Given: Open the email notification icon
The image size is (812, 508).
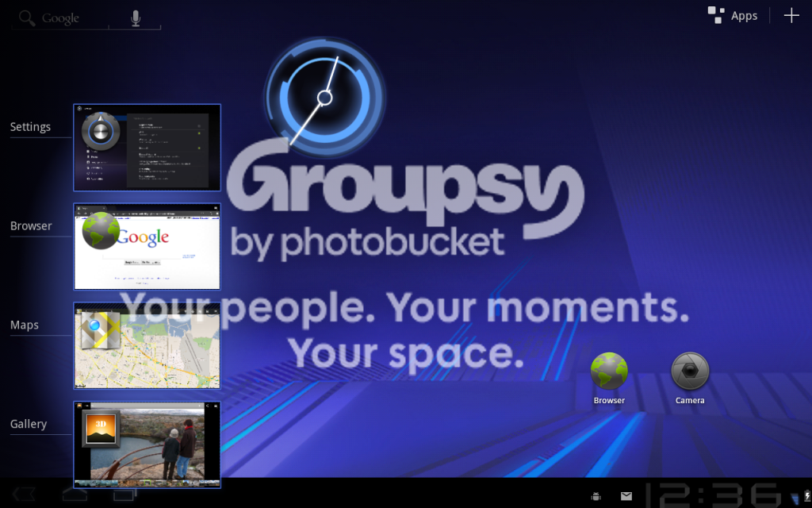Looking at the screenshot, I should [x=626, y=497].
